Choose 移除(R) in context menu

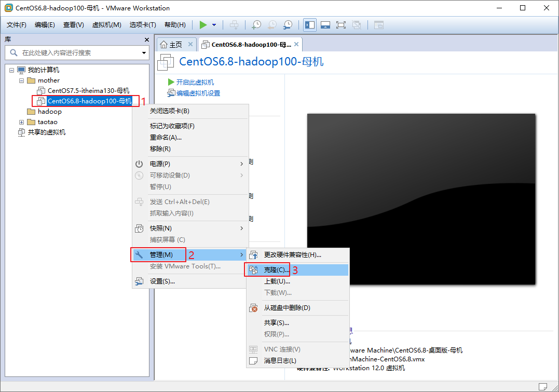pos(190,148)
